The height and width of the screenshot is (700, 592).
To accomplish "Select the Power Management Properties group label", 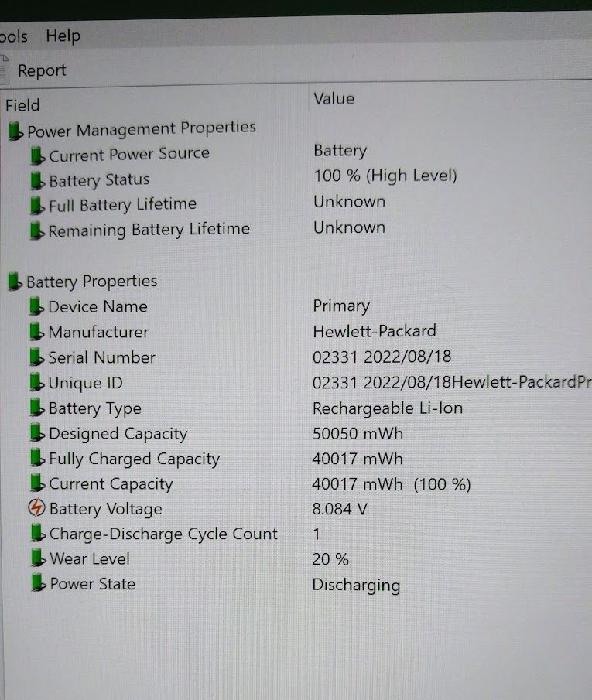I will (142, 129).
